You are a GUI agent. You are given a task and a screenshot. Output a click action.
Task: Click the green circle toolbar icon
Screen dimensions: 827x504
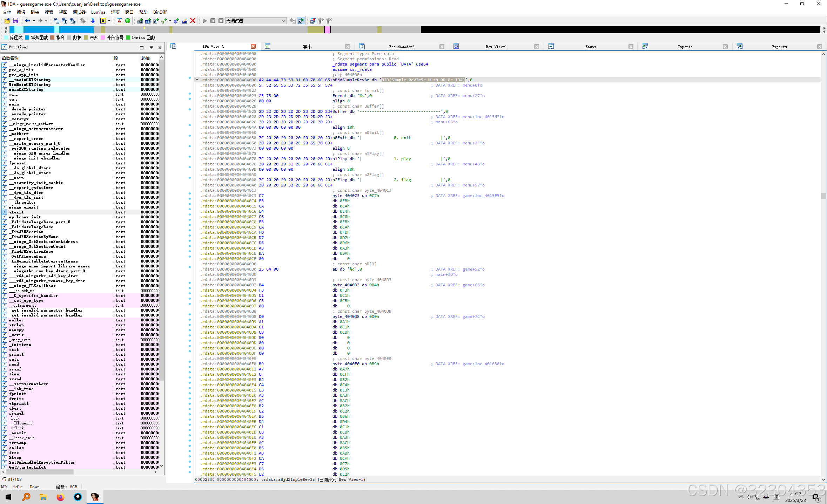pyautogui.click(x=128, y=21)
